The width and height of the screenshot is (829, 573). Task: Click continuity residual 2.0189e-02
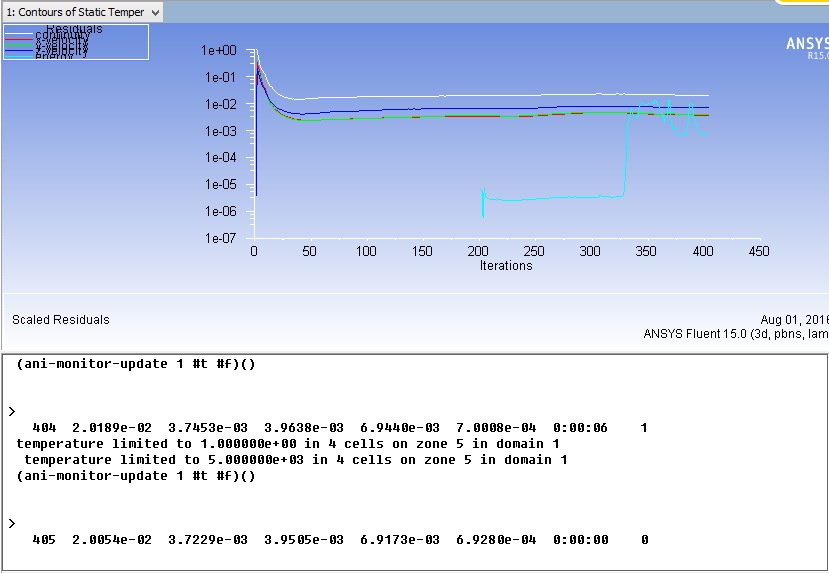(x=112, y=428)
